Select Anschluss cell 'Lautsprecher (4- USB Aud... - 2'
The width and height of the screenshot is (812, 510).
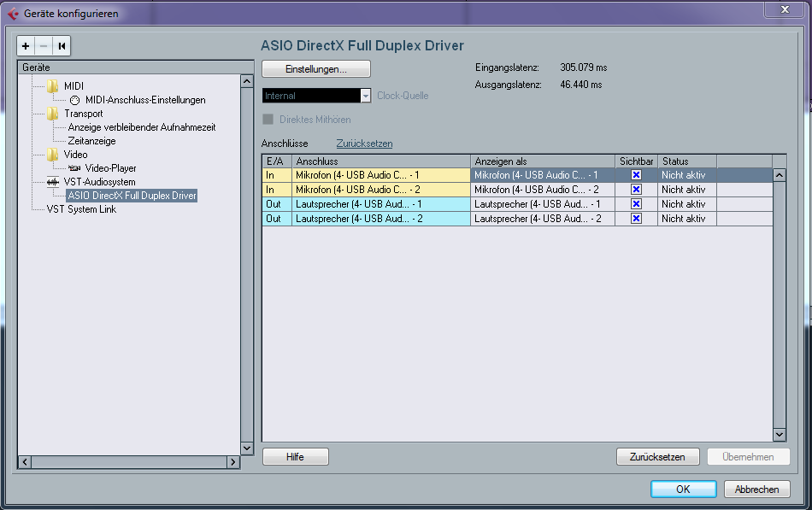click(382, 219)
